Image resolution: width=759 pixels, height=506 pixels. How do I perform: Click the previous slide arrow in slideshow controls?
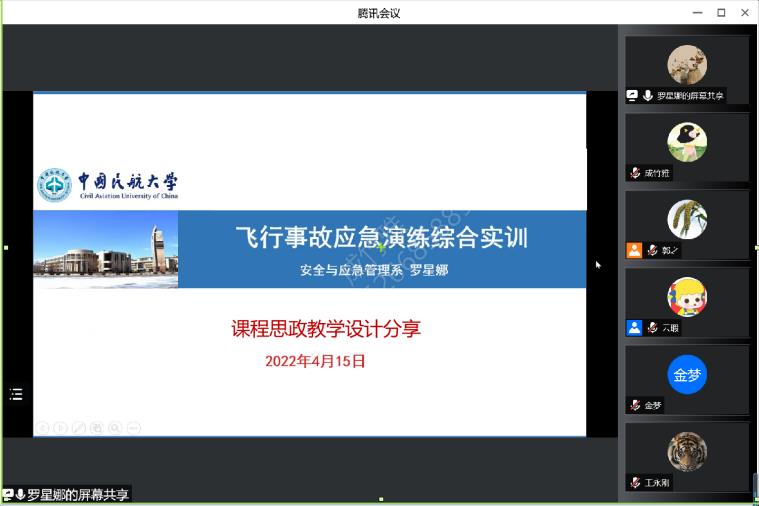[42, 428]
